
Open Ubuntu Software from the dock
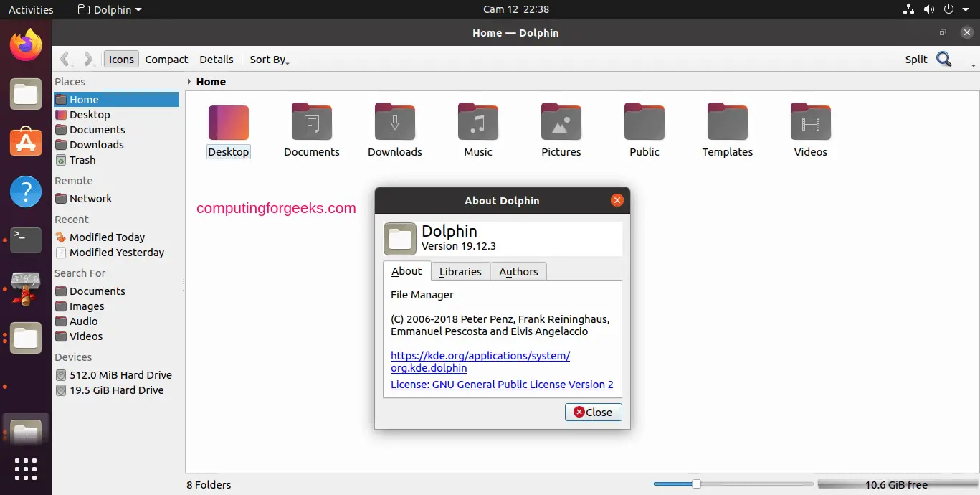click(25, 143)
